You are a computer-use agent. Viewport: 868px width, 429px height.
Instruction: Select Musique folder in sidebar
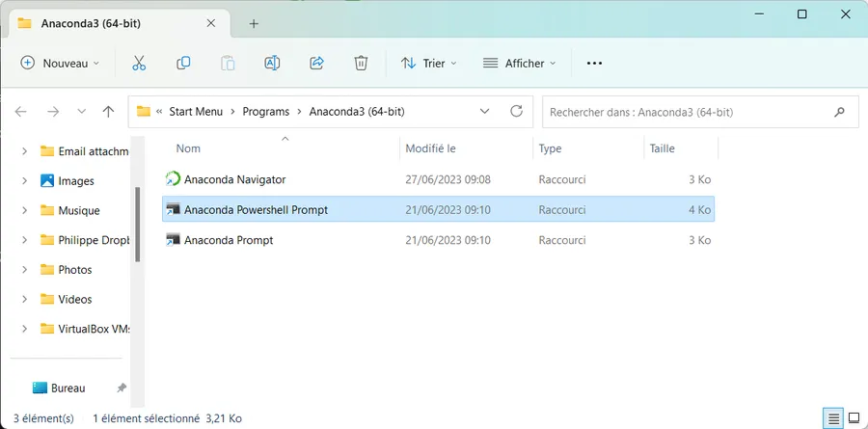click(x=79, y=210)
